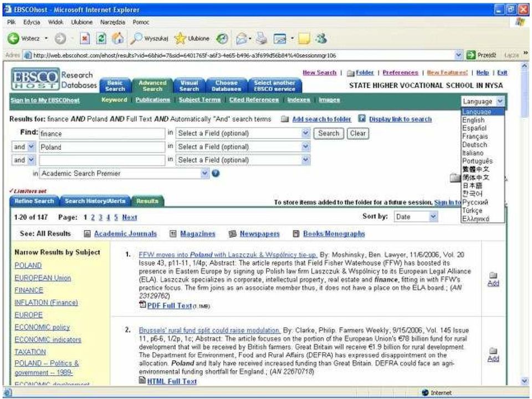This screenshot has width=532, height=399.
Task: Click the Academic Journals icon
Action: tap(88, 234)
